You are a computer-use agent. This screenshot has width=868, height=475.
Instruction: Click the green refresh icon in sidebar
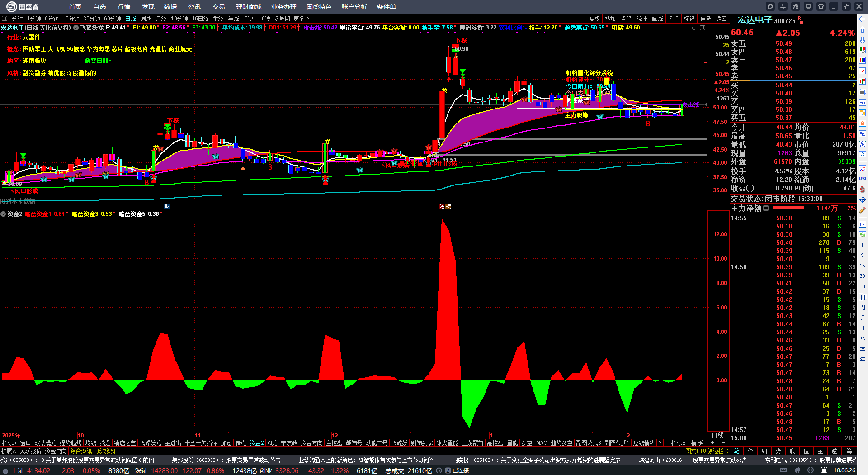(x=863, y=234)
